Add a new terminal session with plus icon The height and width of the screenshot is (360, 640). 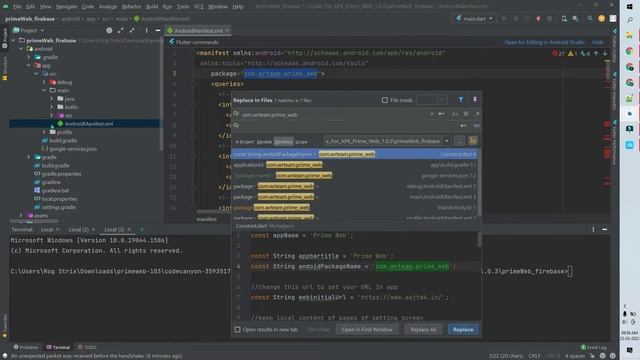[142, 229]
